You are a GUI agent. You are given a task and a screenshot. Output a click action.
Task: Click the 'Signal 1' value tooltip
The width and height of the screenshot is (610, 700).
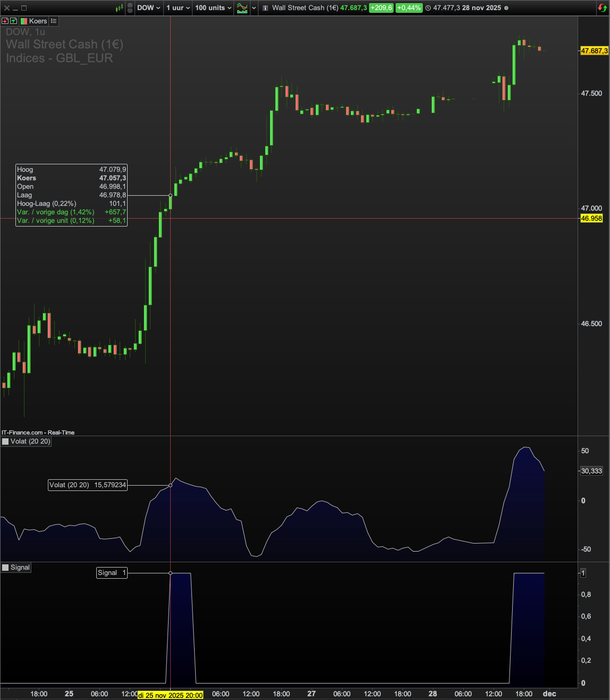point(112,573)
